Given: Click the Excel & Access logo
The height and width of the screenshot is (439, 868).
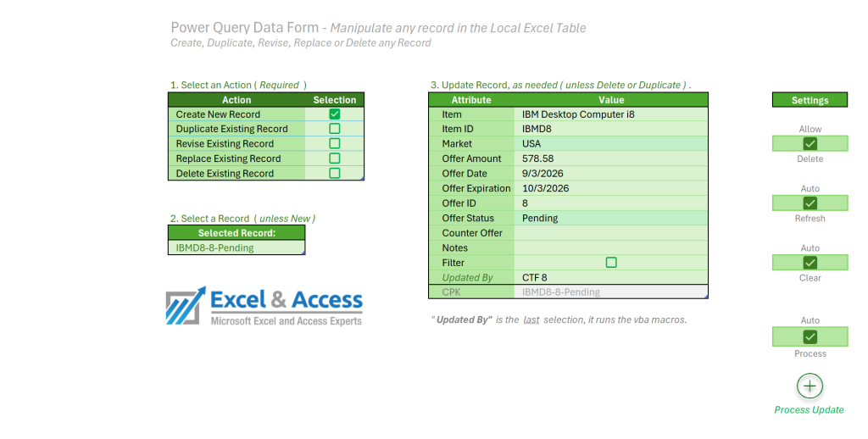Looking at the screenshot, I should [264, 306].
